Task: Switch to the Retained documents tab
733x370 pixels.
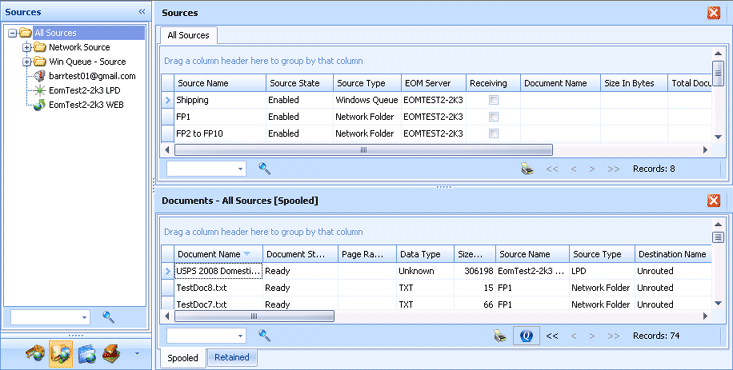Action: click(232, 357)
